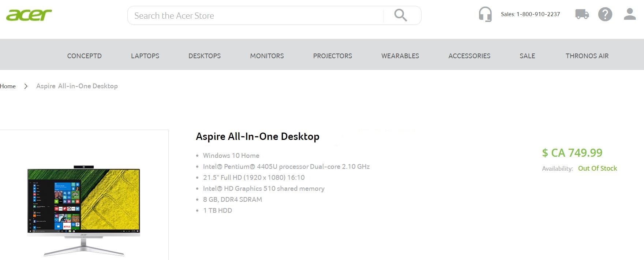Open the question mark help icon

pos(605,14)
